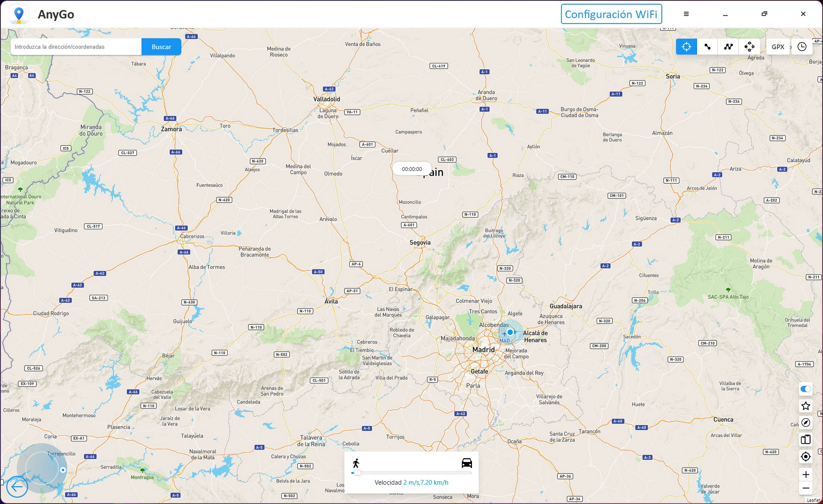
Task: Click the compass icon
Action: [x=806, y=423]
